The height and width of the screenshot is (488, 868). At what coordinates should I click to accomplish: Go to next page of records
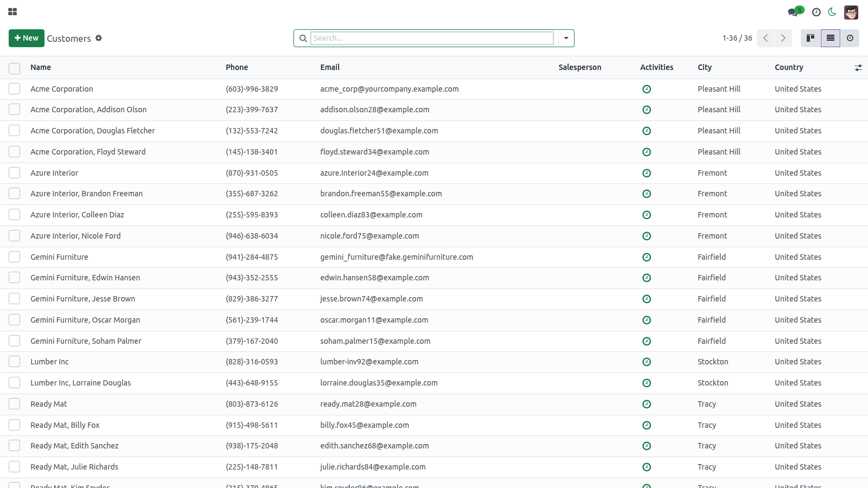pos(783,38)
